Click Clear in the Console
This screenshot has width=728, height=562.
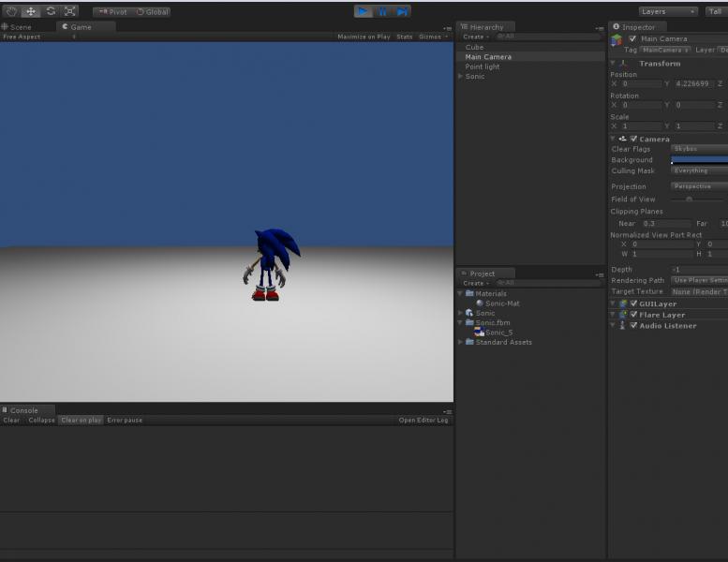(11, 420)
